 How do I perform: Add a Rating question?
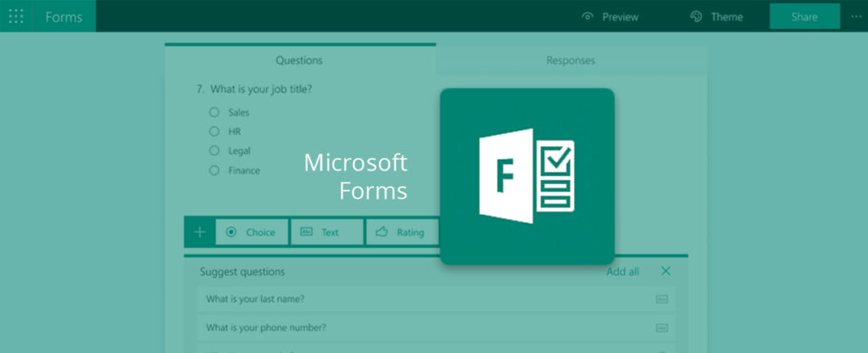403,233
